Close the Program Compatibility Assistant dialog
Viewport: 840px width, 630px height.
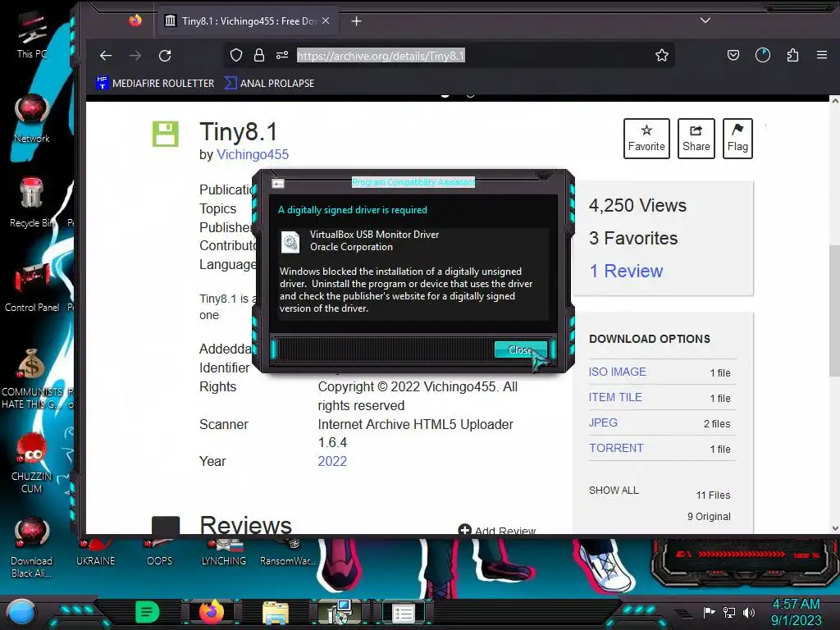point(519,349)
